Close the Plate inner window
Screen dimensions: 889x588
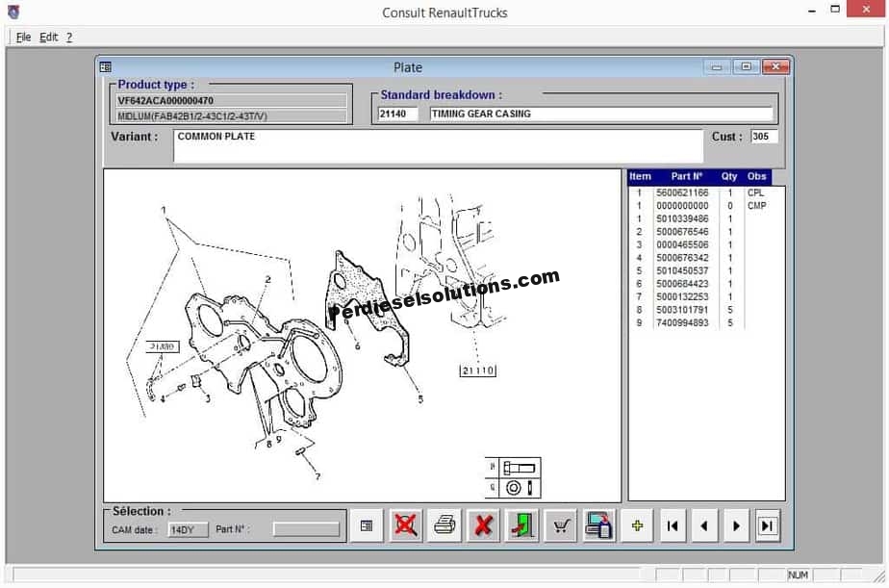point(775,67)
